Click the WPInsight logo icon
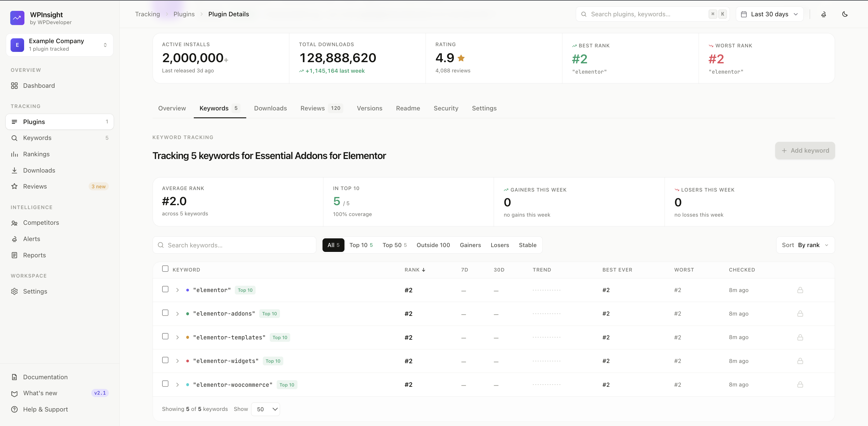The height and width of the screenshot is (426, 868). (x=17, y=18)
